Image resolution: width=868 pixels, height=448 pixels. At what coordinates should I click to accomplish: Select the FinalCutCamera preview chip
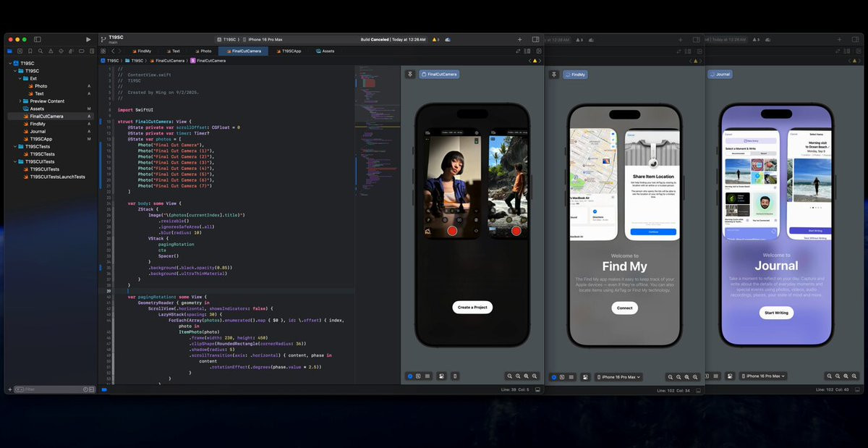[439, 74]
